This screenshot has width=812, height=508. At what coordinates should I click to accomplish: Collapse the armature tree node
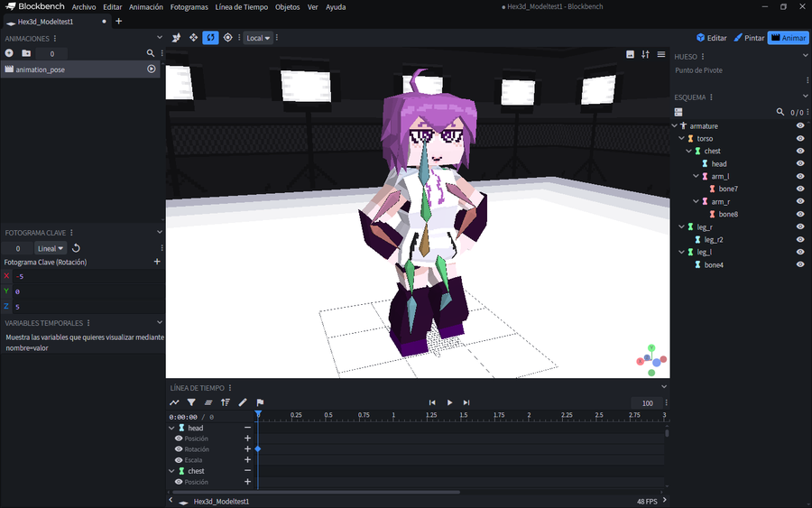coord(675,125)
